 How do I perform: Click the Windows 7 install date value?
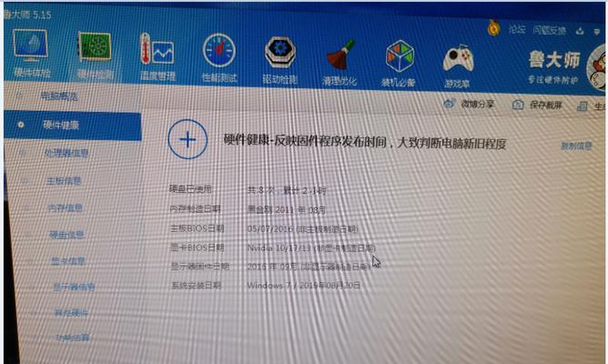click(304, 286)
